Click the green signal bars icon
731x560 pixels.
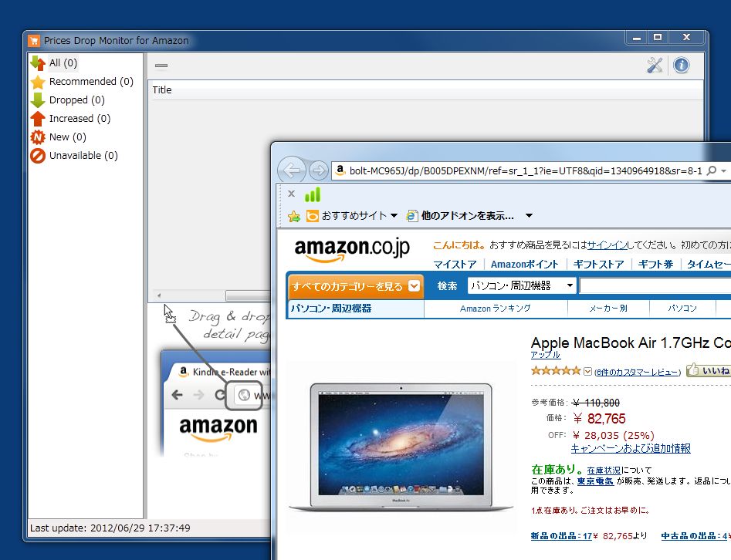(x=313, y=194)
